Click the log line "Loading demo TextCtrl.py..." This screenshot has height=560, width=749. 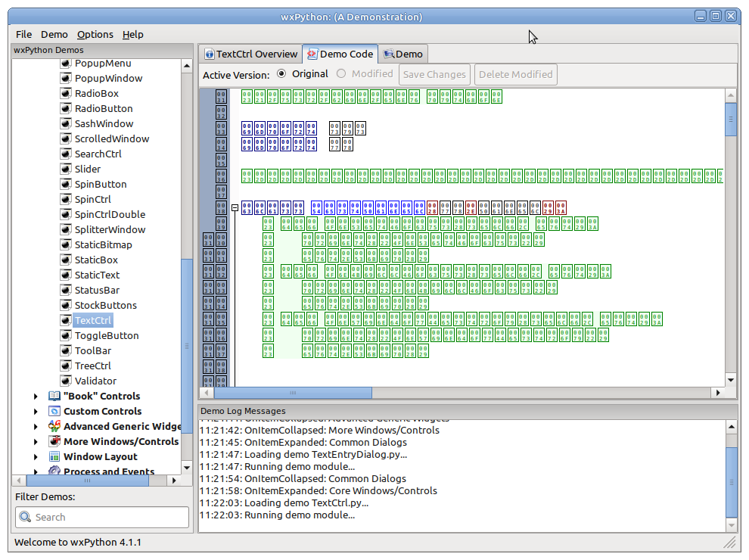click(x=284, y=503)
